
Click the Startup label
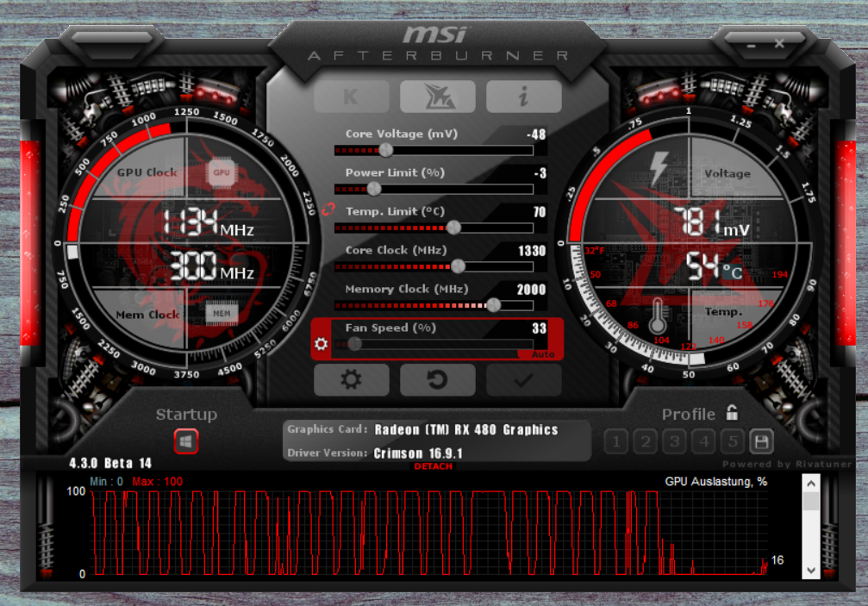(x=186, y=415)
